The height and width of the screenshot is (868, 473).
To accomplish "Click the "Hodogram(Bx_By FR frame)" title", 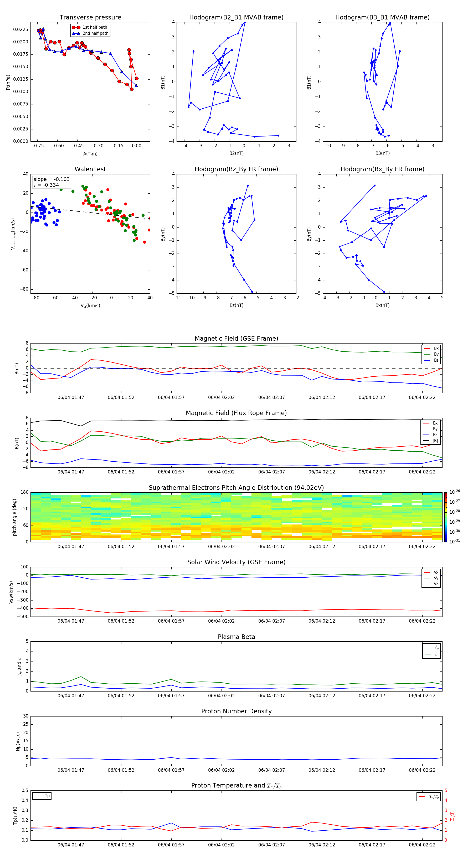I will 382,169.
